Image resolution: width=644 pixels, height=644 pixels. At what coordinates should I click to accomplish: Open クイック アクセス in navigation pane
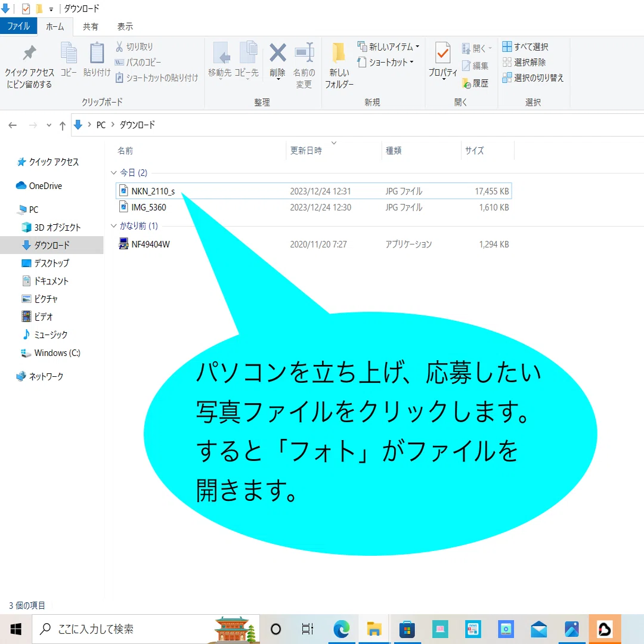48,162
